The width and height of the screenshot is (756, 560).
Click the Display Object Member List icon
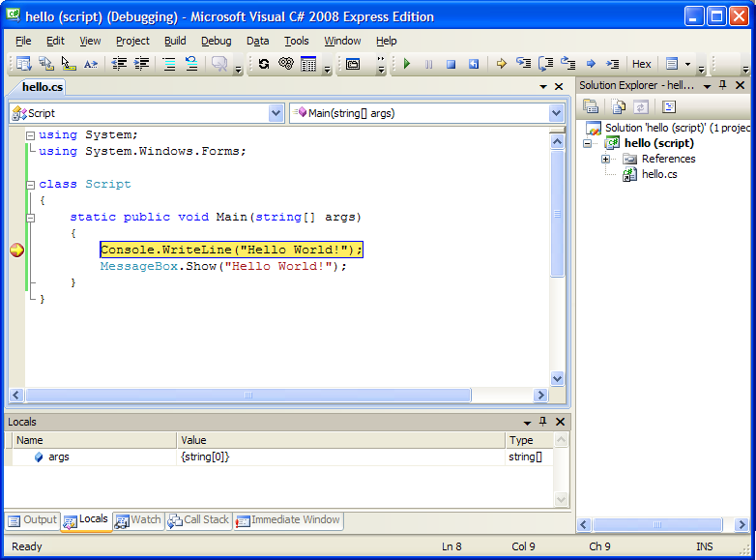point(23,64)
